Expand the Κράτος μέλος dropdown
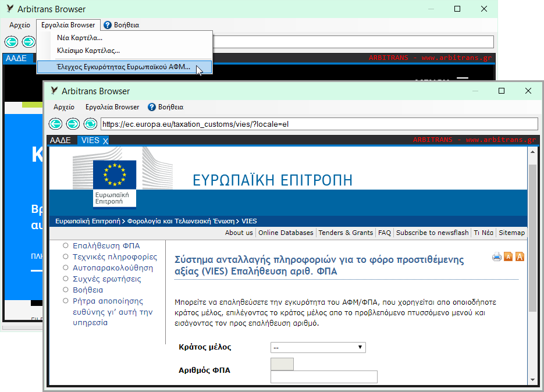544x392 pixels. [x=318, y=347]
